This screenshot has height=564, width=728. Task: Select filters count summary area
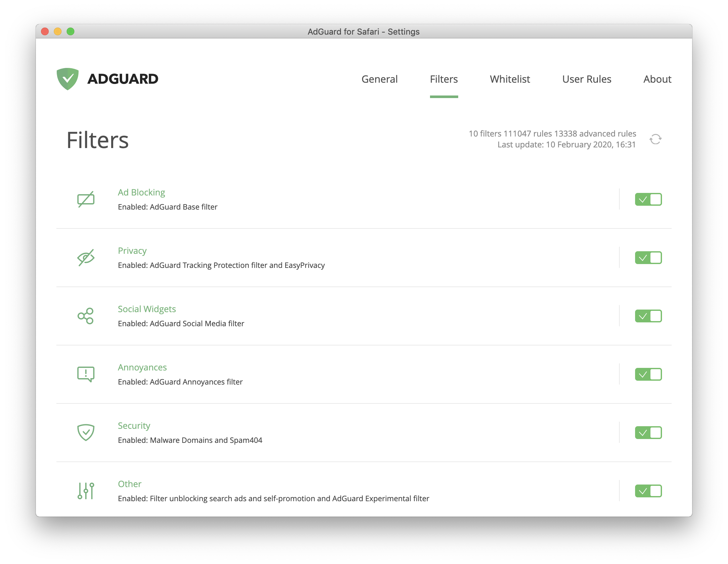coord(552,139)
